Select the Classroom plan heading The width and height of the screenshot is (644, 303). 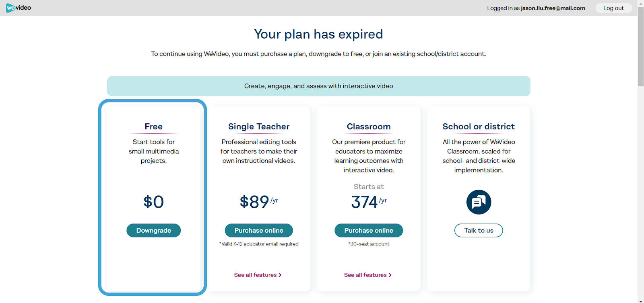pos(369,127)
